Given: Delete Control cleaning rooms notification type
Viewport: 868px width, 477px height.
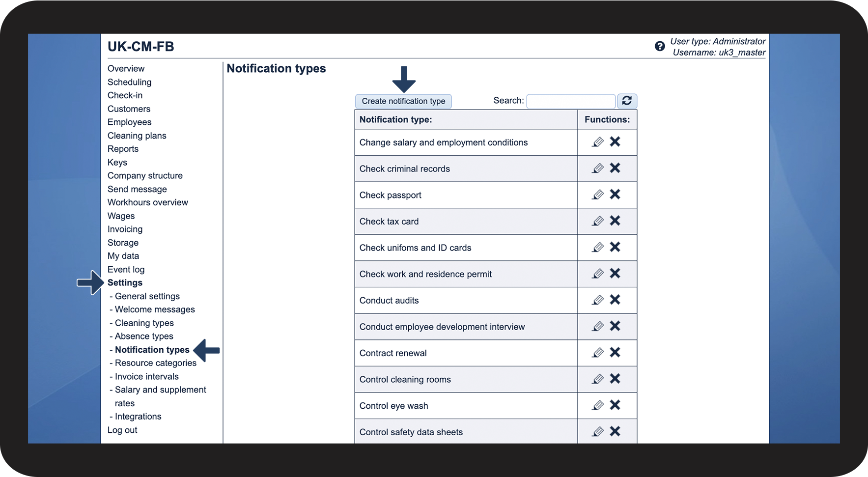Looking at the screenshot, I should 615,378.
